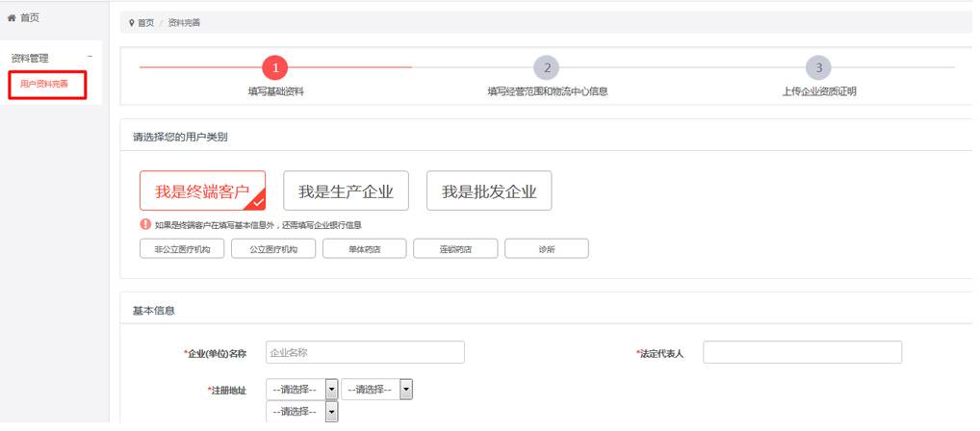The width and height of the screenshot is (980, 431).
Task: Focus the 法定代表人 text field
Action: pyautogui.click(x=802, y=353)
